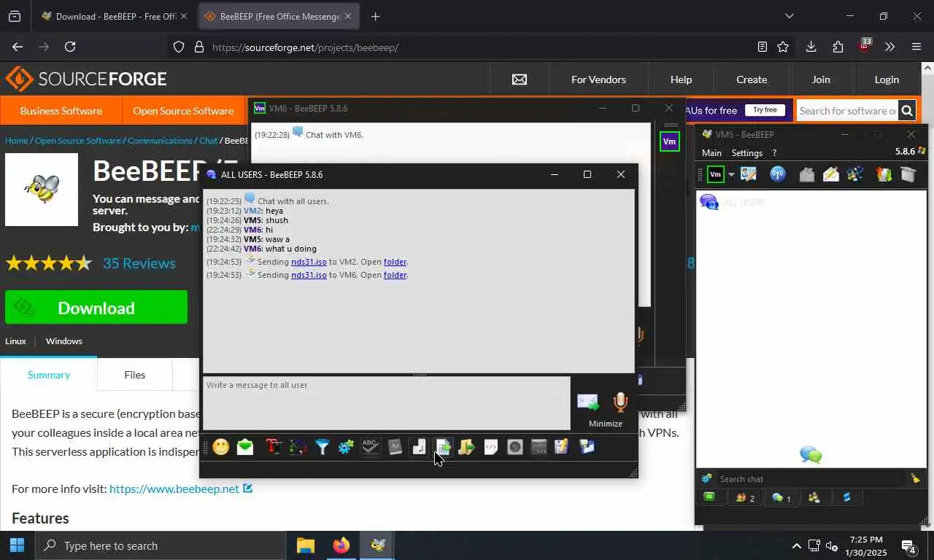
Task: Click the music note file icon
Action: pos(419,447)
